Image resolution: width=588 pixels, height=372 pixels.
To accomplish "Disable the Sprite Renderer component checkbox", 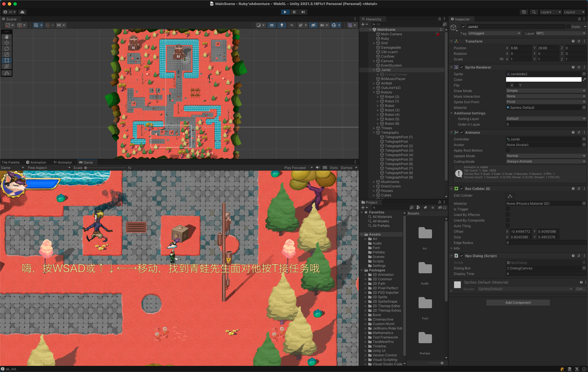I will pyautogui.click(x=462, y=67).
